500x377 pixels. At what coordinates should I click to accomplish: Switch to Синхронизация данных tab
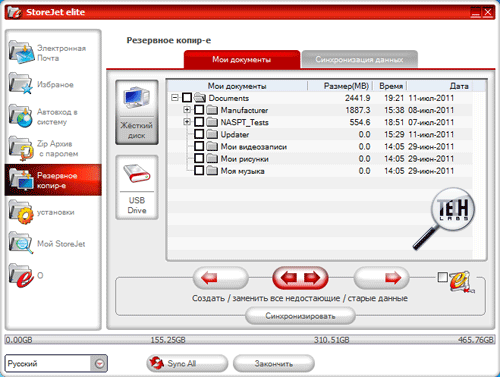359,60
